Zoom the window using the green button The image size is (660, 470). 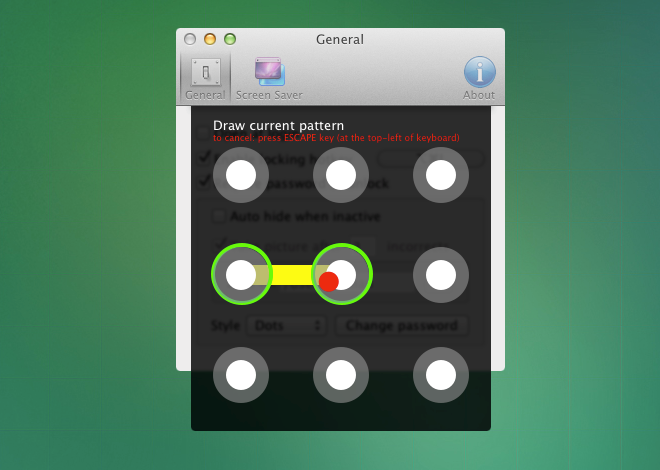[x=230, y=39]
